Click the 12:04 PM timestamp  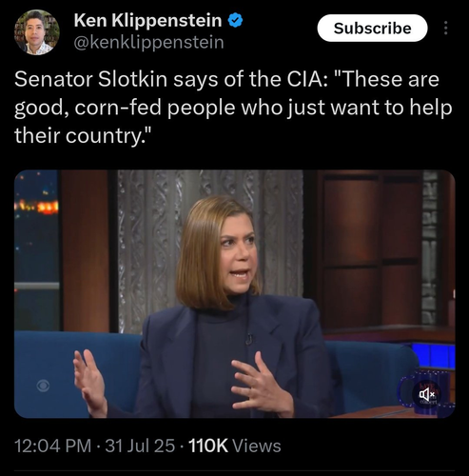click(x=53, y=446)
